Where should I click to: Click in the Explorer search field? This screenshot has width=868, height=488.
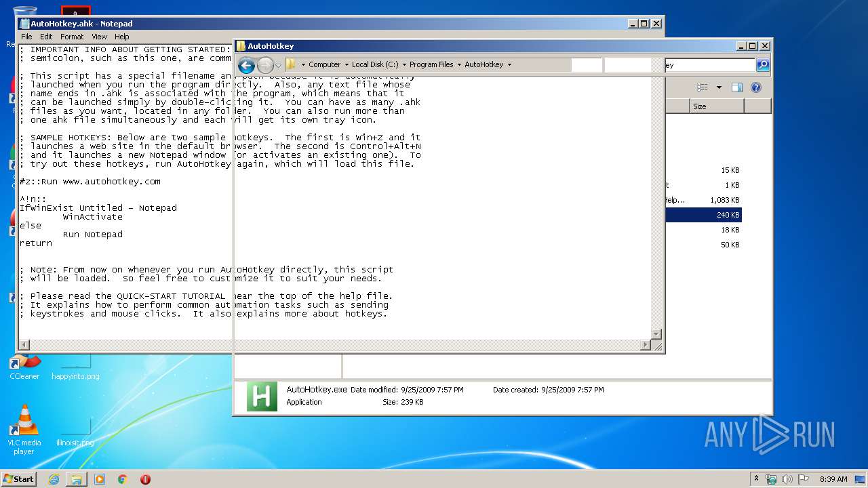pyautogui.click(x=709, y=65)
